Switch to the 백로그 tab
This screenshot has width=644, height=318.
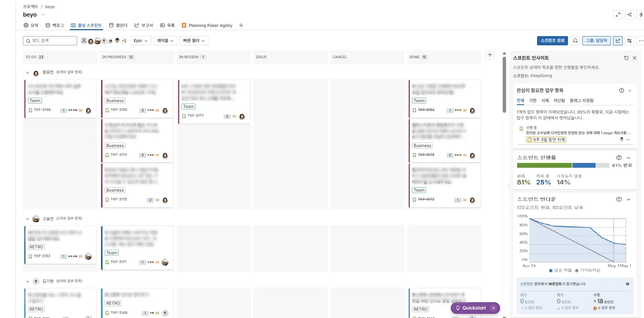[x=55, y=25]
